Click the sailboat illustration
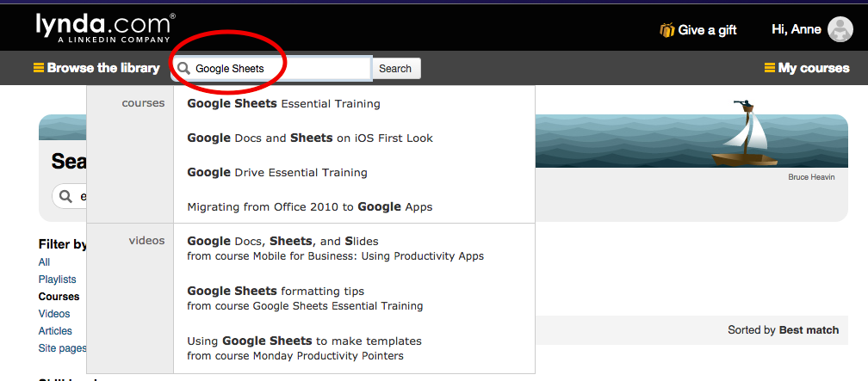This screenshot has width=868, height=381. click(745, 133)
